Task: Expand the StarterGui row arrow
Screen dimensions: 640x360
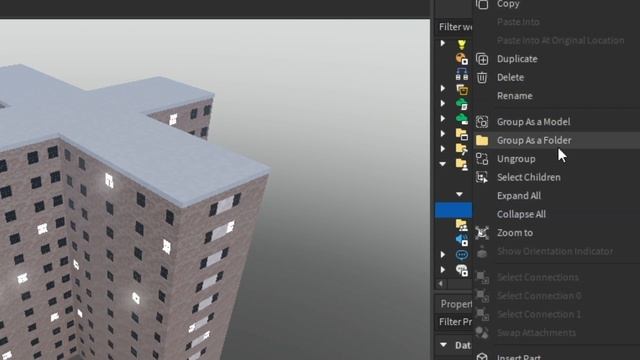Action: coord(443,149)
